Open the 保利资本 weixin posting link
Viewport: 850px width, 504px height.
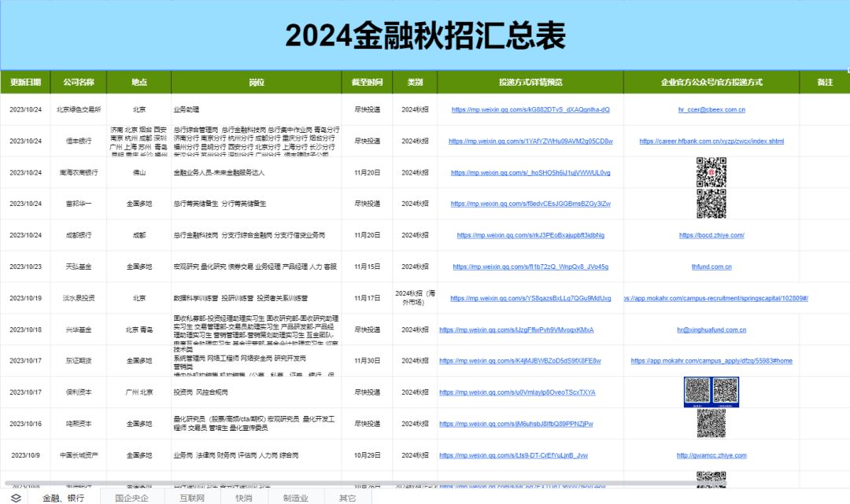(517, 392)
